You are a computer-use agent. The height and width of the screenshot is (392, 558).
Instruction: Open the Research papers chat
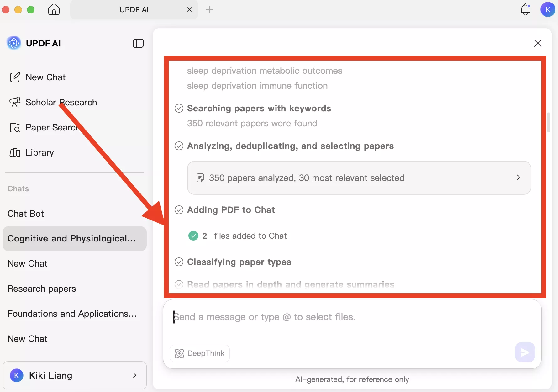(x=42, y=289)
